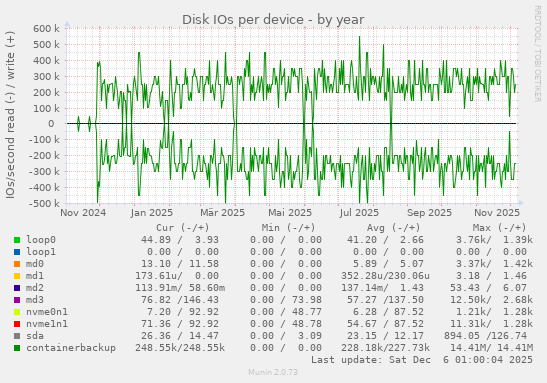The image size is (547, 383).
Task: Click the IOs/second read/write axis title
Action: pyautogui.click(x=10, y=115)
